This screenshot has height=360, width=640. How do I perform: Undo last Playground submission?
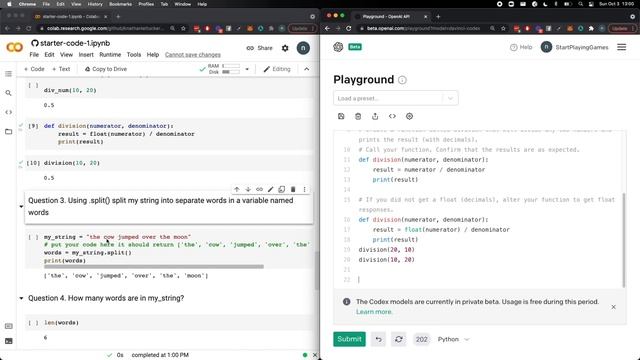click(x=378, y=339)
